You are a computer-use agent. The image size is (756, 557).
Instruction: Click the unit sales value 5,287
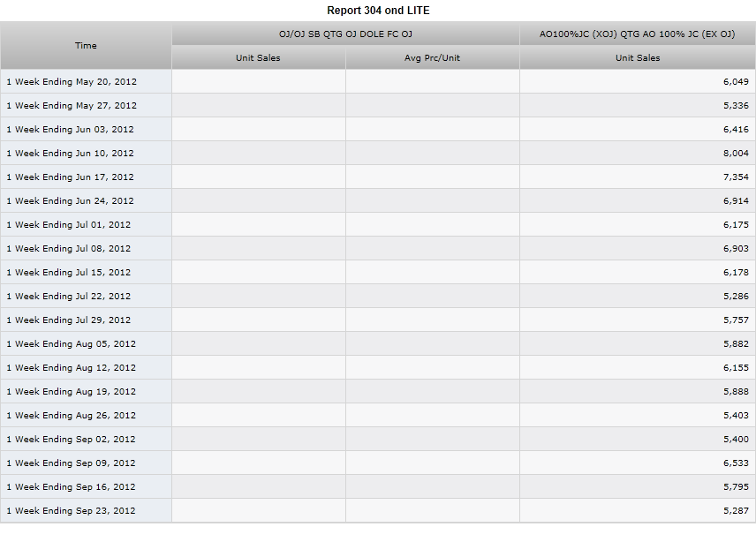pos(736,511)
